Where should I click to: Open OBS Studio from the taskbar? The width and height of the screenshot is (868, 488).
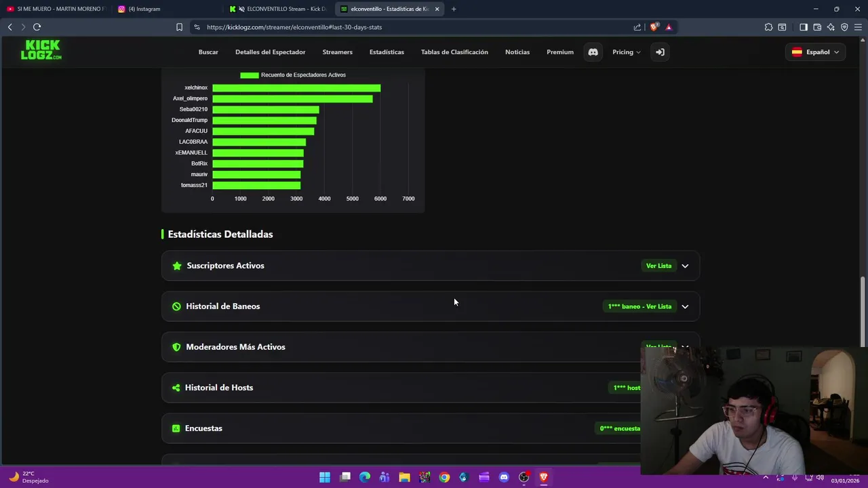click(x=524, y=477)
